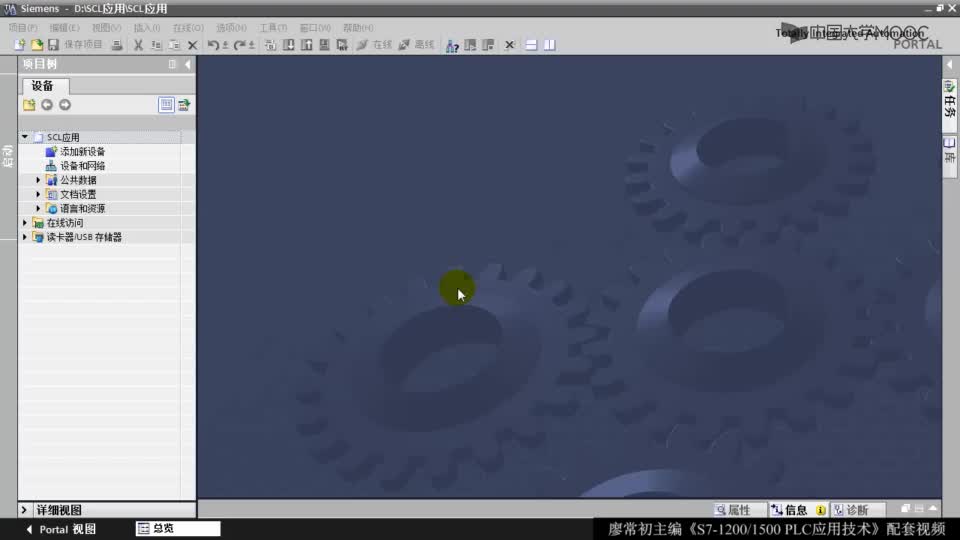Image resolution: width=960 pixels, height=540 pixels.
Task: Click the start runtime on PC icon
Action: pyautogui.click(x=342, y=45)
